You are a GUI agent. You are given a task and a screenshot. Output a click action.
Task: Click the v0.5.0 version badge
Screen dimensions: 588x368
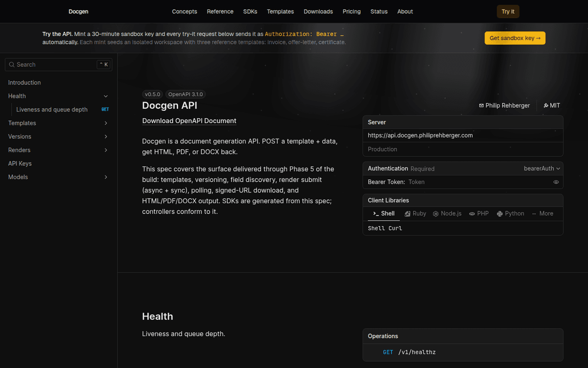[152, 94]
